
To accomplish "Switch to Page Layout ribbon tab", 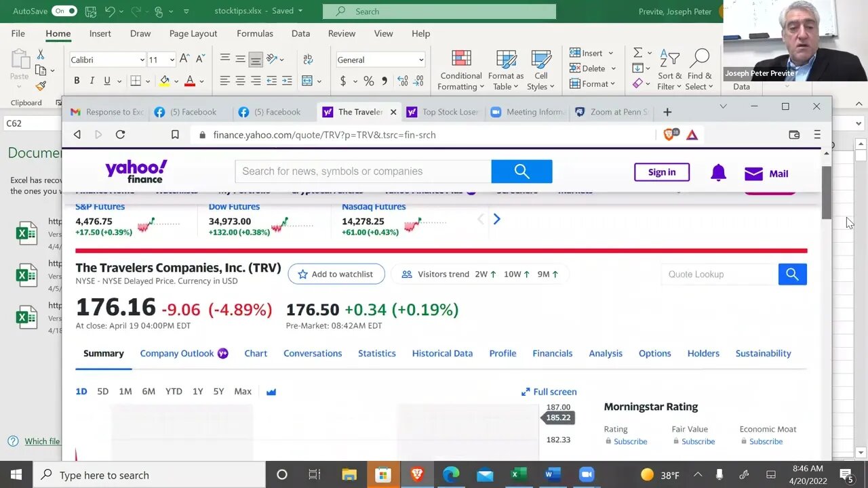I will click(x=193, y=33).
